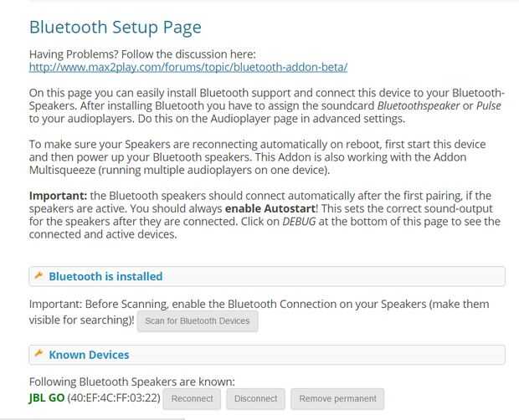Click the Bluetooth Setup Page heading

point(115,27)
